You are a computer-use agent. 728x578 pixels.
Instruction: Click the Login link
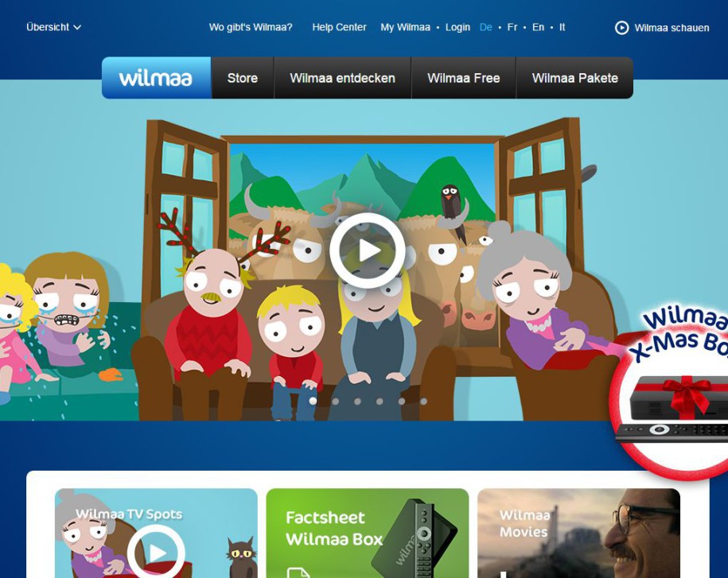pos(457,27)
